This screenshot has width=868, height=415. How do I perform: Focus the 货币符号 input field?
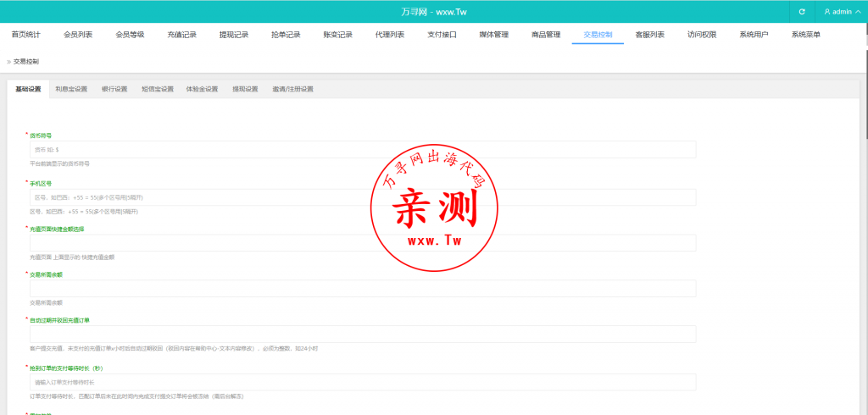(x=363, y=149)
